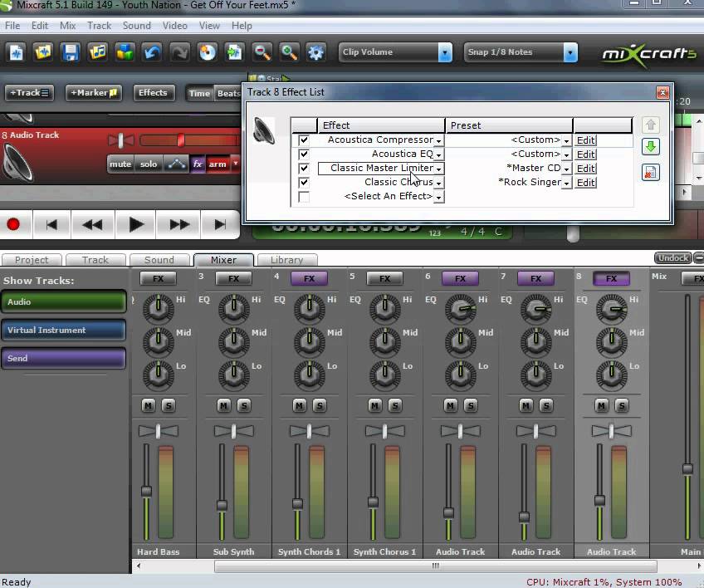Jump to the end of the project
The image size is (704, 588).
[220, 224]
